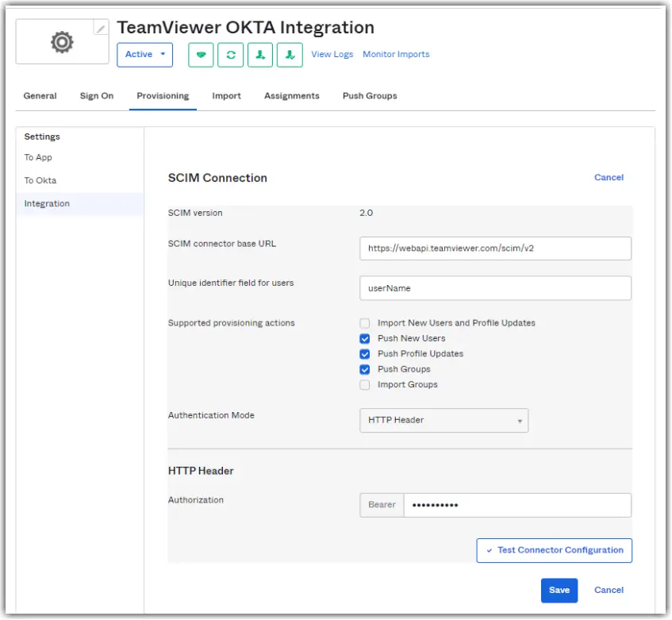672x620 pixels.
Task: Click the green refresh arrows icon button
Action: [x=231, y=55]
